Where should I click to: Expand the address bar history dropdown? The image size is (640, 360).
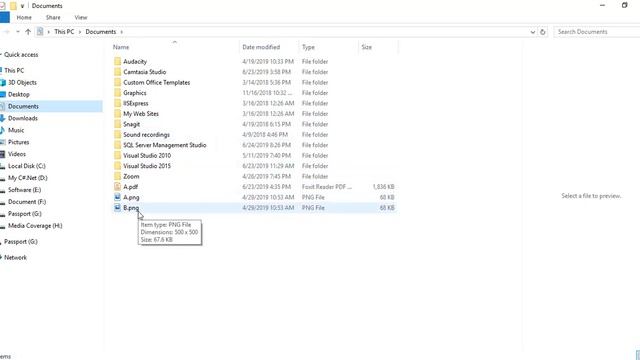pyautogui.click(x=533, y=32)
